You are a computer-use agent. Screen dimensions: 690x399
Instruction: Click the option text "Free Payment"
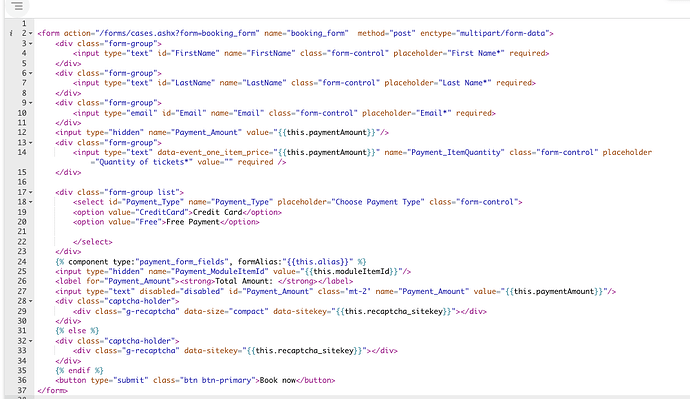tap(193, 222)
